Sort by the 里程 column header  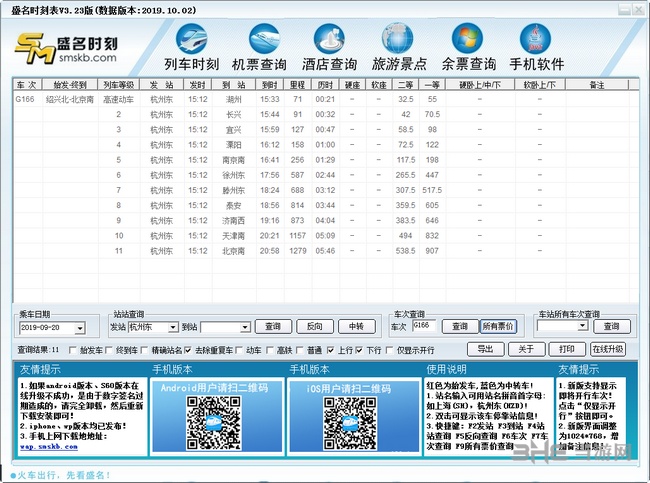[x=297, y=85]
